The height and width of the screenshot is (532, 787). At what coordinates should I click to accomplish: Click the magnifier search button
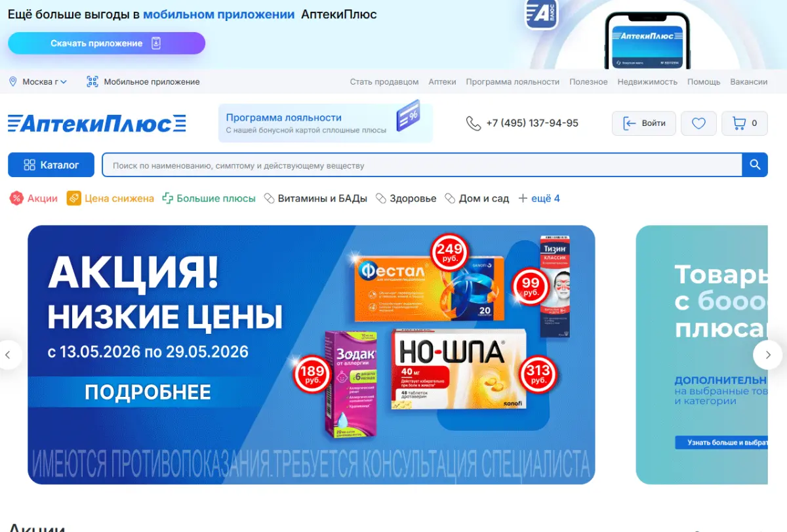[755, 165]
